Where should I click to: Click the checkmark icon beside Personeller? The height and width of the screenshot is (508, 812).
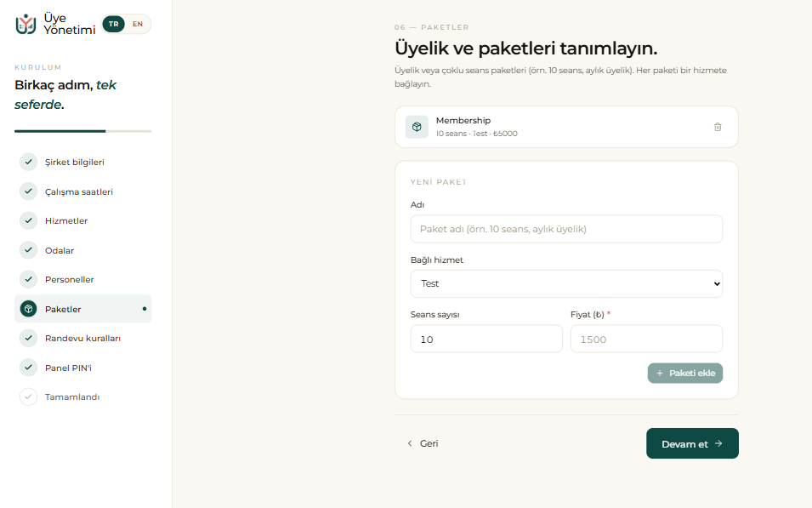[28, 279]
